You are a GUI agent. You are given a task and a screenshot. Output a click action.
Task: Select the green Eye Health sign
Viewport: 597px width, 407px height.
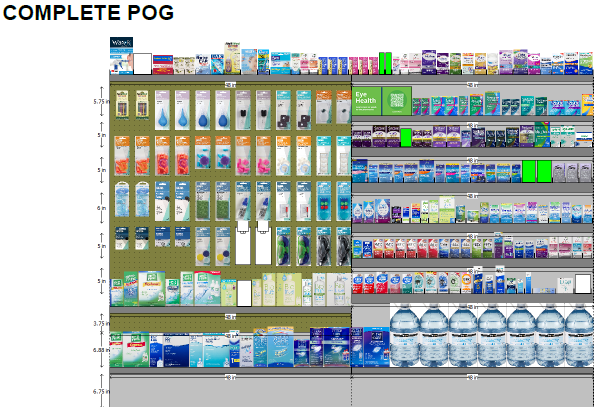(x=366, y=101)
